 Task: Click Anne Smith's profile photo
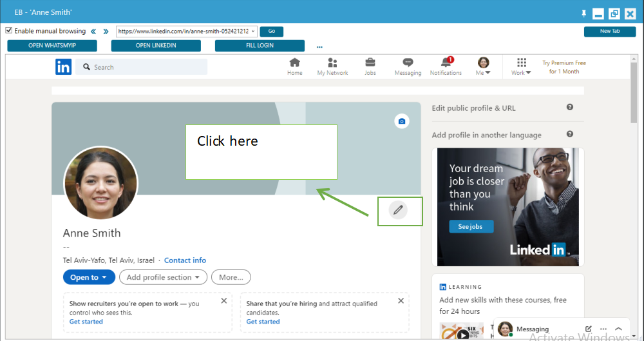pos(100,182)
